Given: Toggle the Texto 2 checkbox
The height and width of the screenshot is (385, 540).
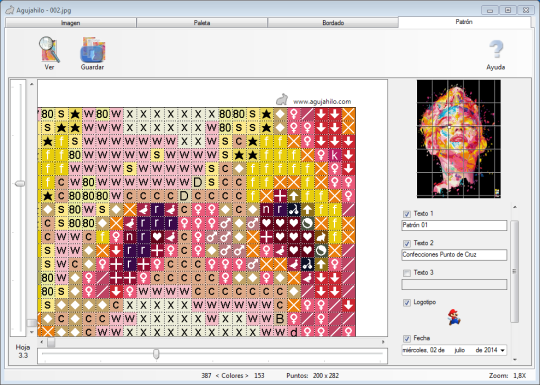Looking at the screenshot, I should point(407,243).
